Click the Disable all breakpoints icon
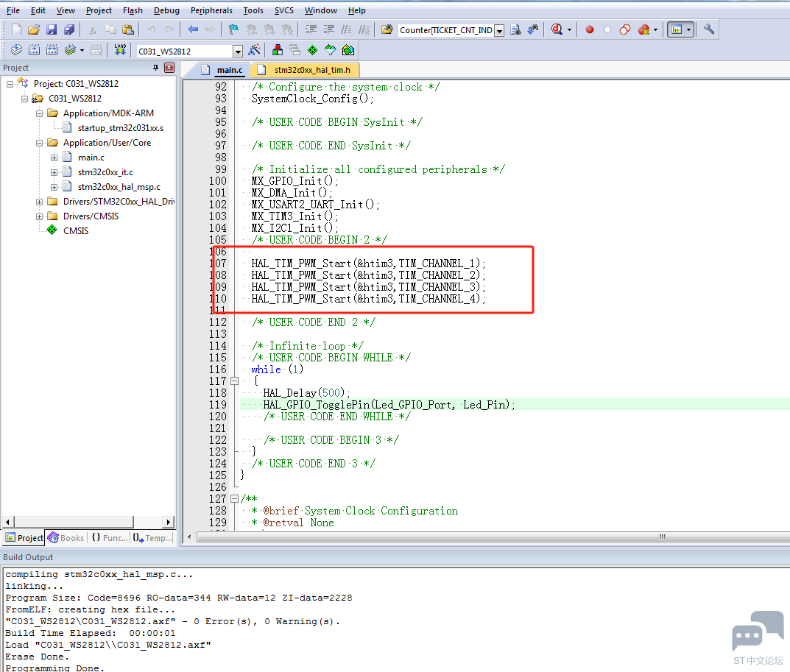This screenshot has width=790, height=672. tap(625, 29)
